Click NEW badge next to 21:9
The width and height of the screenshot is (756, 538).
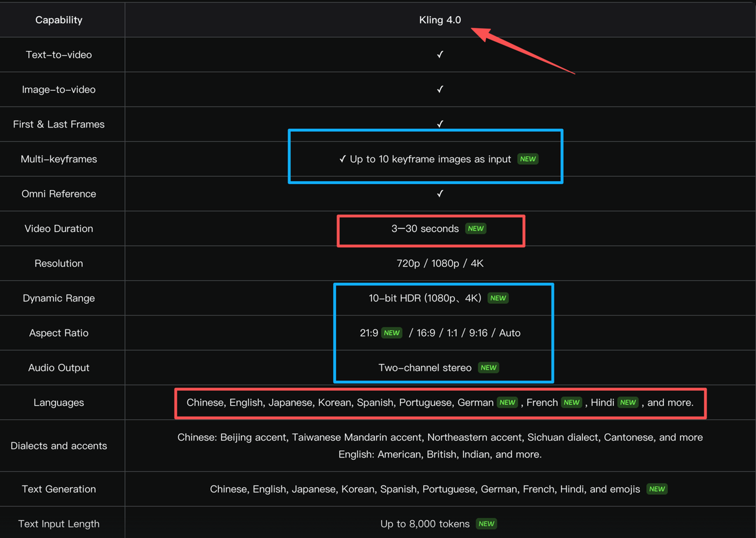[x=392, y=333]
